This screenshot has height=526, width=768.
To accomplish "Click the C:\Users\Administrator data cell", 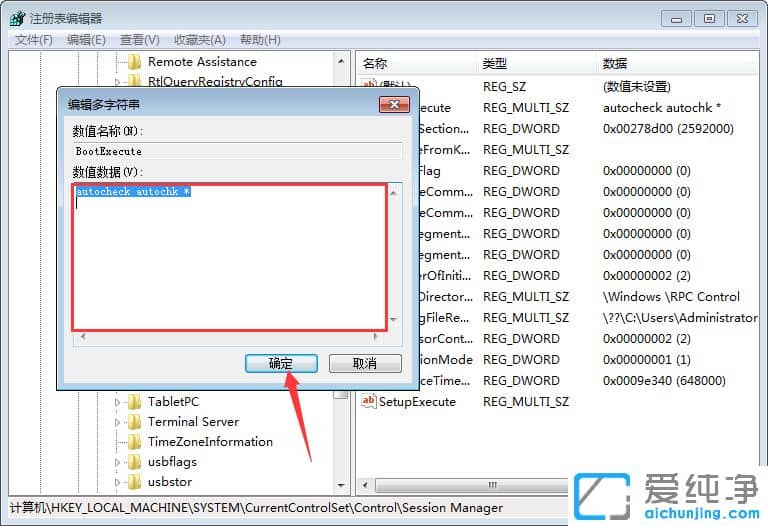I will pyautogui.click(x=680, y=318).
